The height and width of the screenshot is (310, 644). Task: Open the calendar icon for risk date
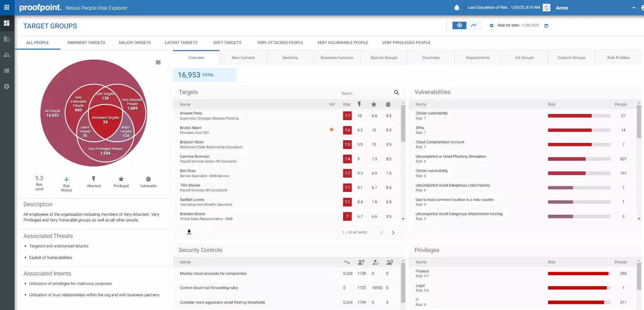[x=546, y=25]
